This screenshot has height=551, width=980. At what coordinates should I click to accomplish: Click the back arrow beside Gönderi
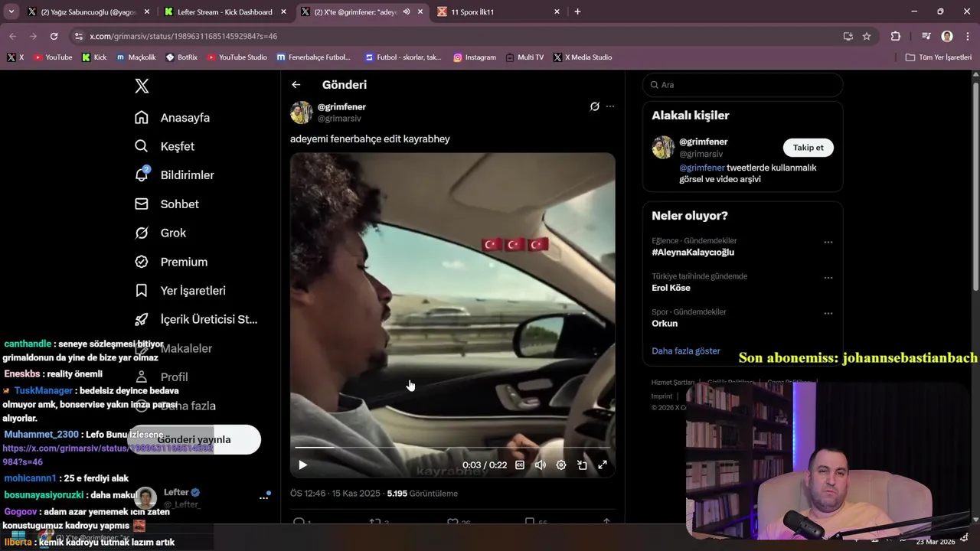tap(296, 85)
